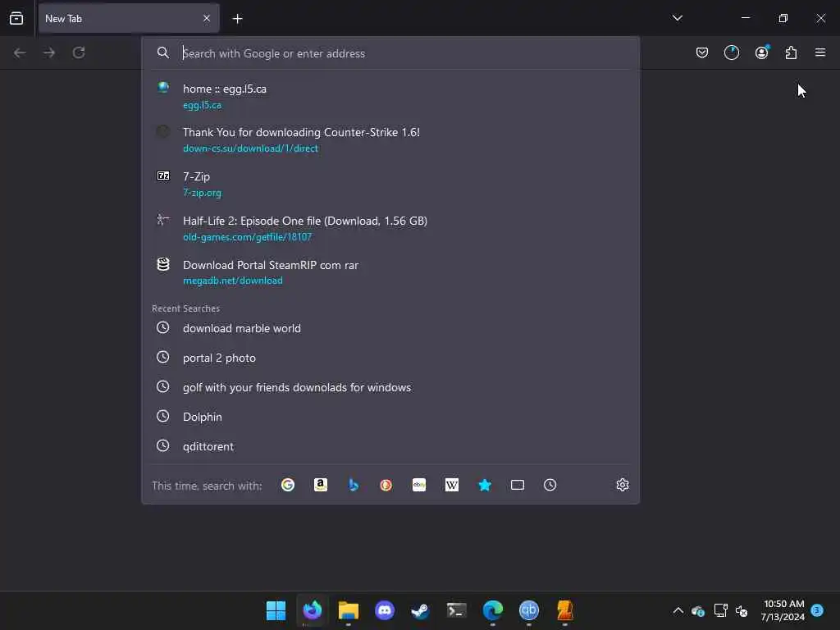This screenshot has height=630, width=840.
Task: Select recent search 'qdittorent'
Action: point(390,445)
